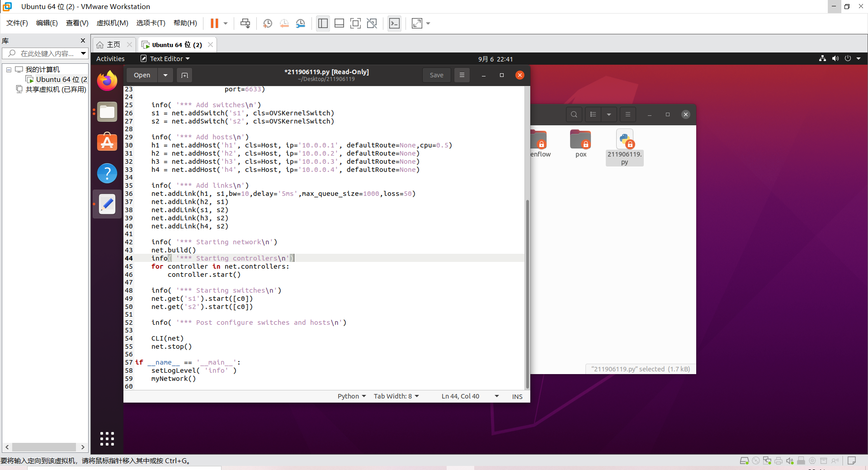Revert to snapshot using the clock-arrow icon
868x470 pixels.
(x=284, y=24)
